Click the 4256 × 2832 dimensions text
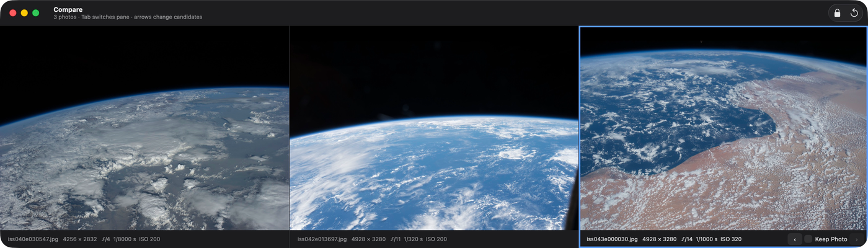This screenshot has height=248, width=868. (x=80, y=239)
